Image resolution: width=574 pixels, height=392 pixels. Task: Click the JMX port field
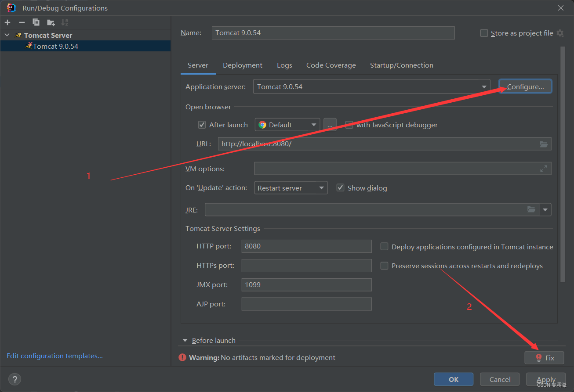[306, 285]
